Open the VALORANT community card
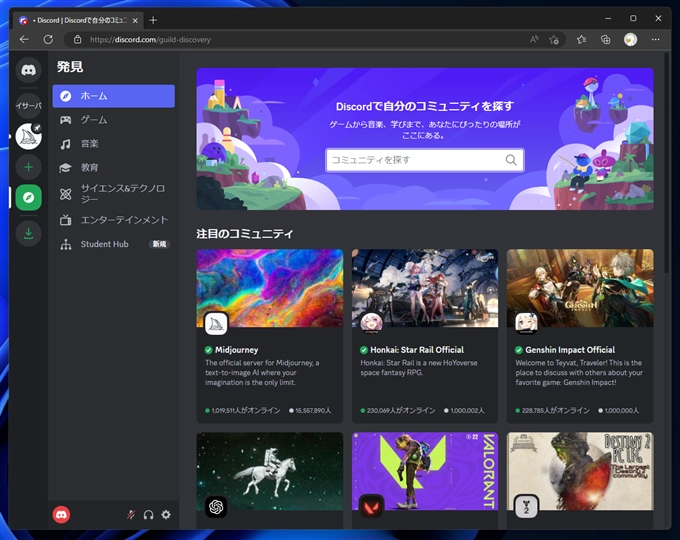 425,480
